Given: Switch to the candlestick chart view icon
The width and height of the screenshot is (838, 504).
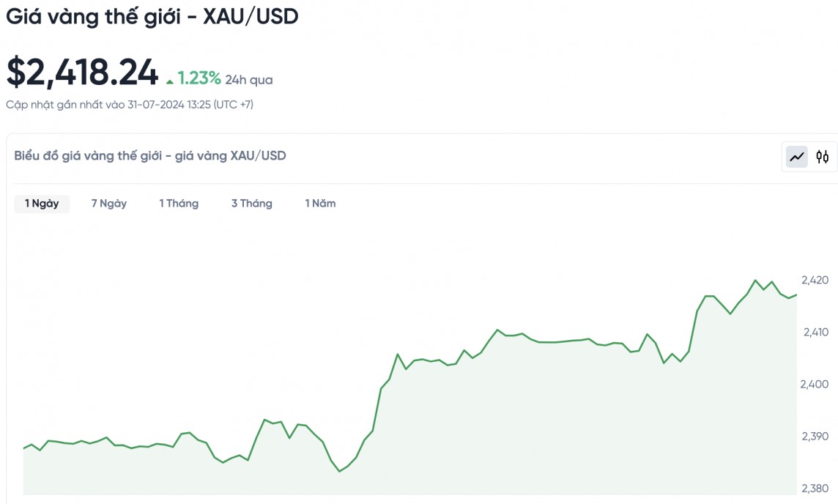Looking at the screenshot, I should 823,156.
